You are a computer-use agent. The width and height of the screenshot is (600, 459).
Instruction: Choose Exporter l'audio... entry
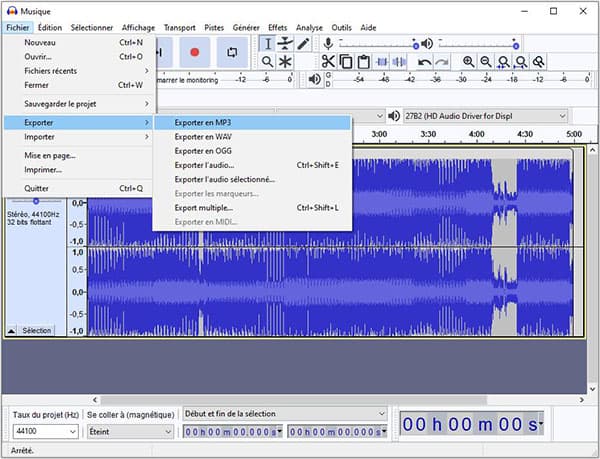point(252,165)
